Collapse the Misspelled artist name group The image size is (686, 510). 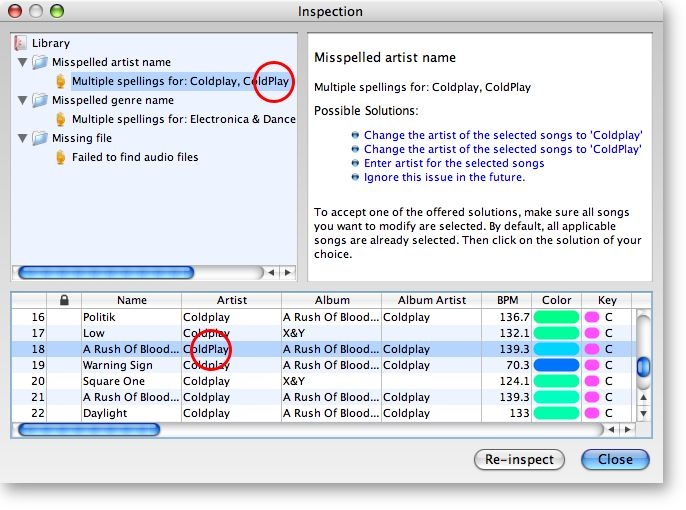pyautogui.click(x=22, y=62)
